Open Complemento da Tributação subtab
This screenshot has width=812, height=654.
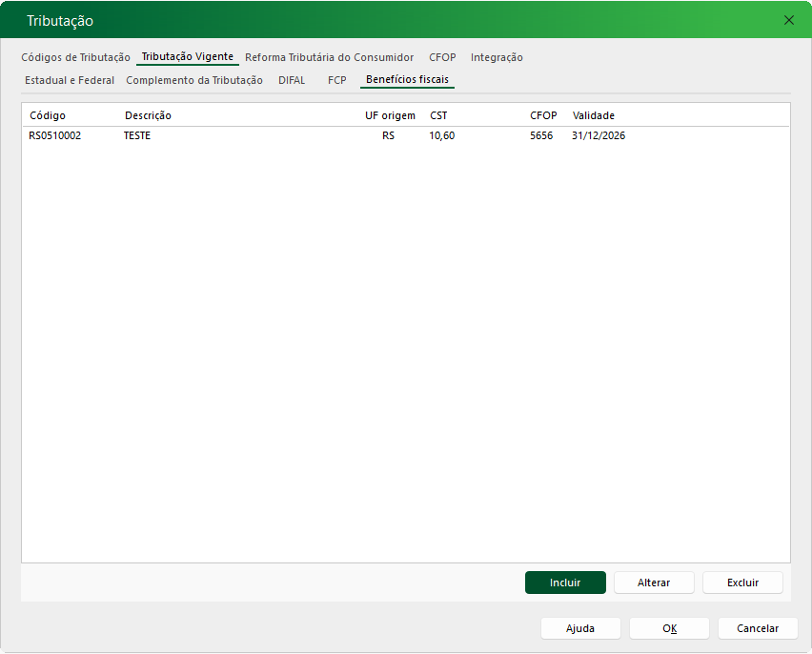click(194, 80)
